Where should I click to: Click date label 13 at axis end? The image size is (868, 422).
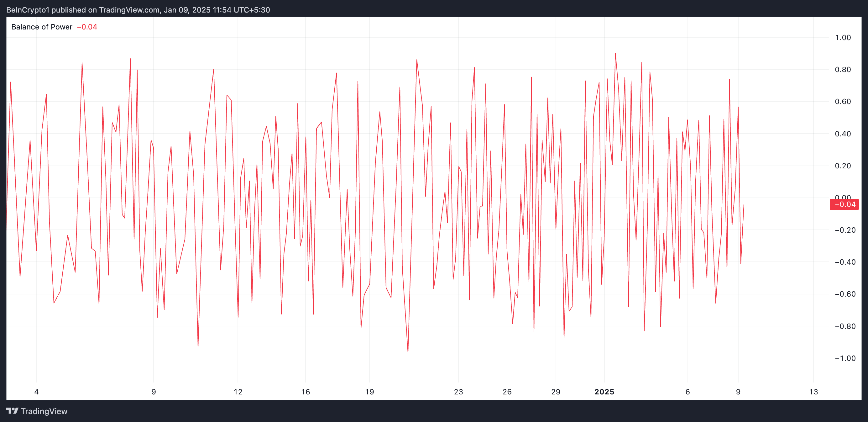coord(813,392)
